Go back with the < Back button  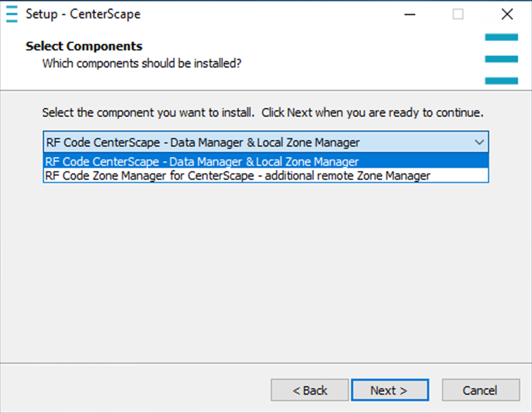point(309,390)
